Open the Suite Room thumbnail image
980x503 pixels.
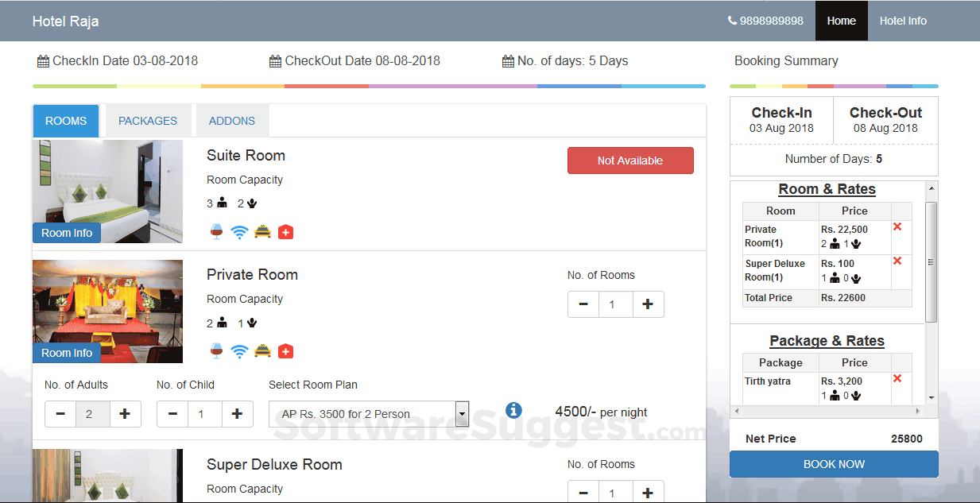[x=108, y=192]
